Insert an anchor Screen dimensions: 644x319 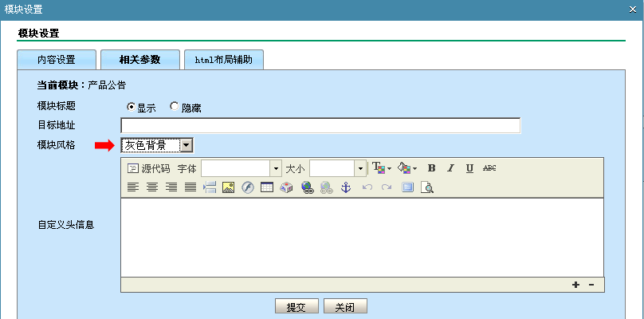click(346, 187)
